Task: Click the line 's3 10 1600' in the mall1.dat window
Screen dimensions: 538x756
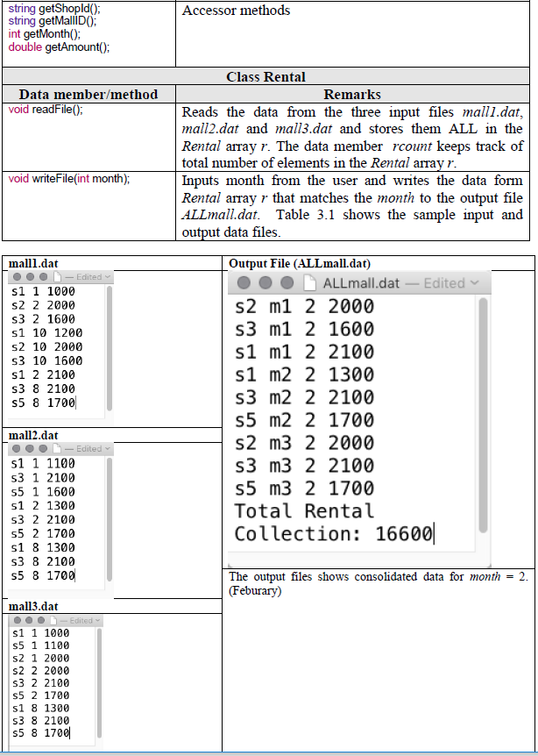Action: [x=46, y=360]
